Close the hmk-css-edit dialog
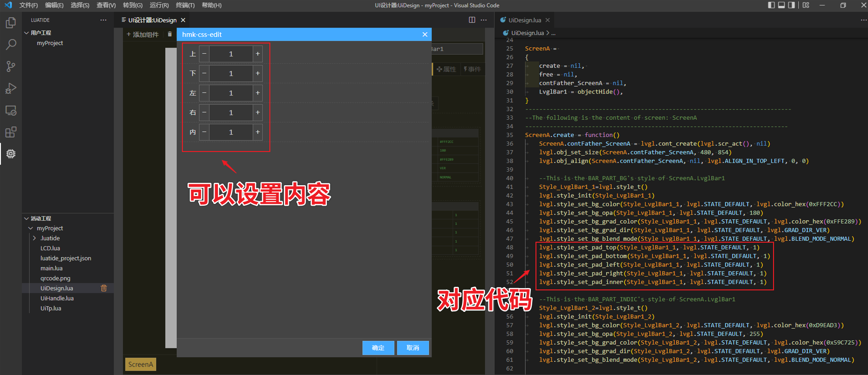The height and width of the screenshot is (375, 868). point(425,35)
